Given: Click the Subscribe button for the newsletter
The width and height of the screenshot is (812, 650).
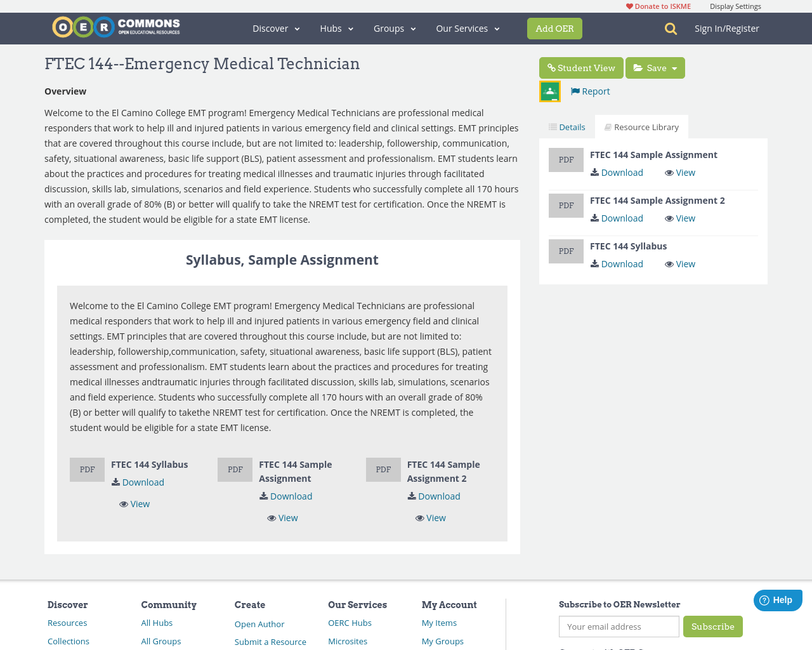Looking at the screenshot, I should point(713,626).
